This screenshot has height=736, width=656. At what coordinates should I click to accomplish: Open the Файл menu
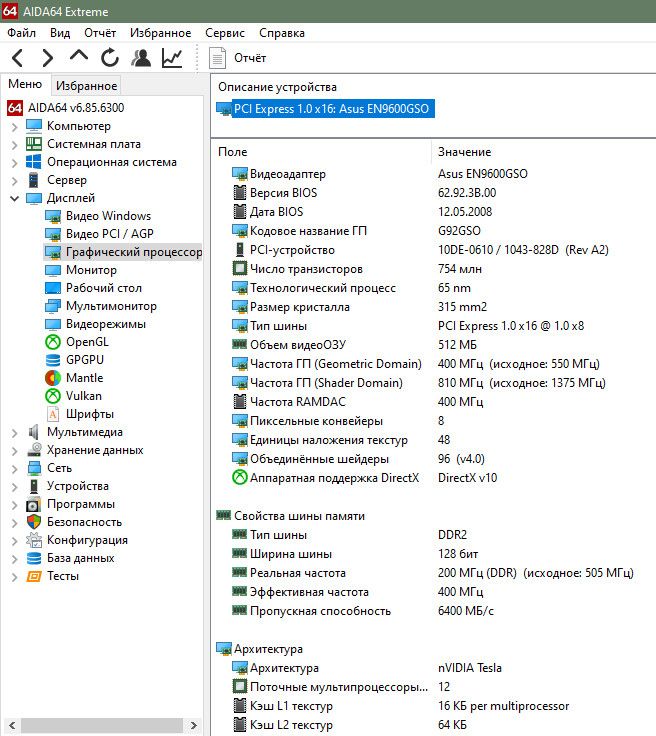pos(22,33)
